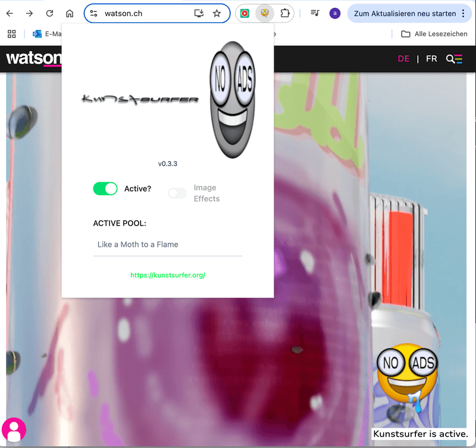Image resolution: width=476 pixels, height=448 pixels.
Task: Open the Active Pool dropdown
Action: coord(168,245)
